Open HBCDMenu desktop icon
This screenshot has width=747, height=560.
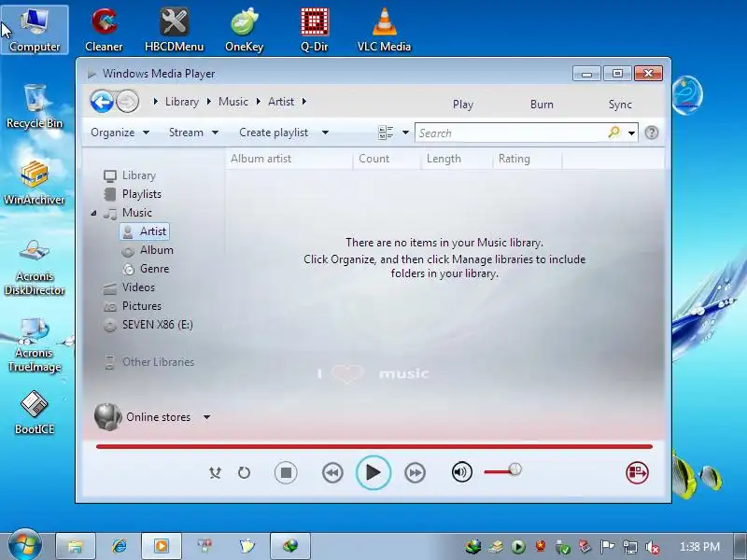pyautogui.click(x=174, y=30)
